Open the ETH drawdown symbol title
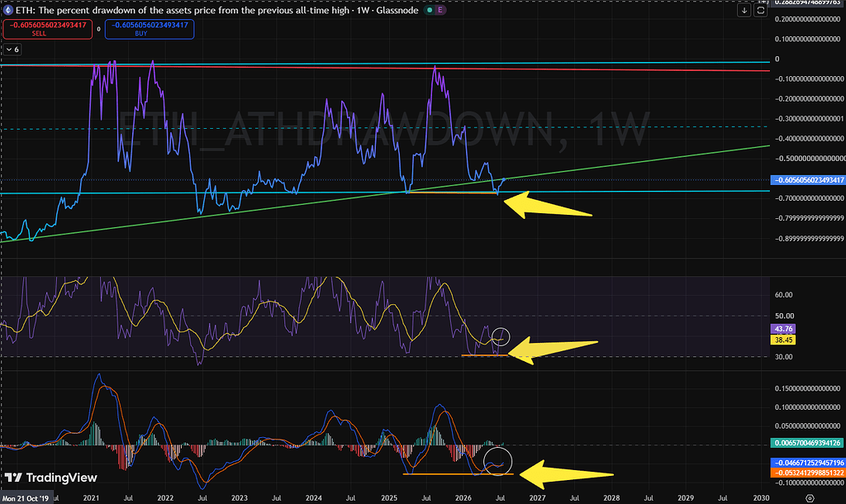846x504 pixels. pyautogui.click(x=183, y=10)
